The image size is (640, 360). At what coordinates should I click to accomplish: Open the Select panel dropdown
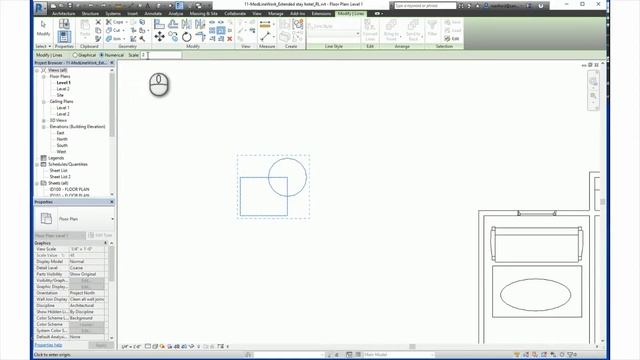click(43, 47)
